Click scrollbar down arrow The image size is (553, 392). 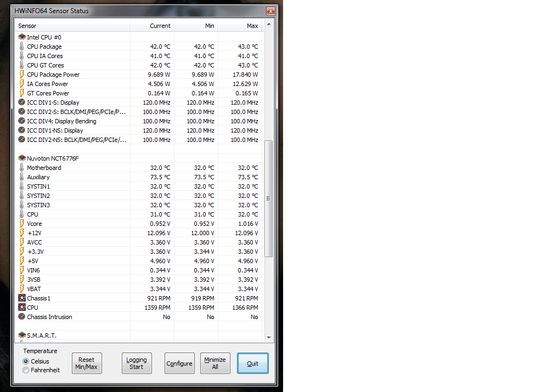click(x=269, y=338)
